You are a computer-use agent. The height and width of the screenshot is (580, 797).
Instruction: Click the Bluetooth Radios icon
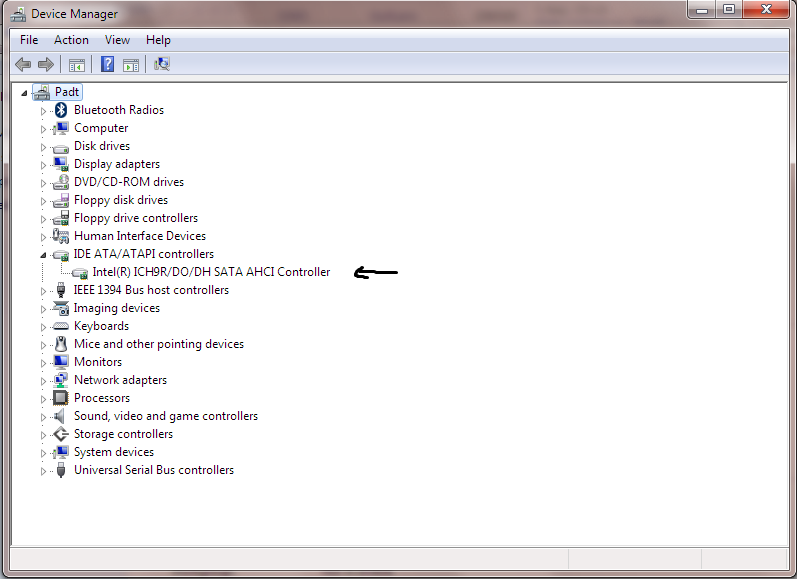point(61,110)
